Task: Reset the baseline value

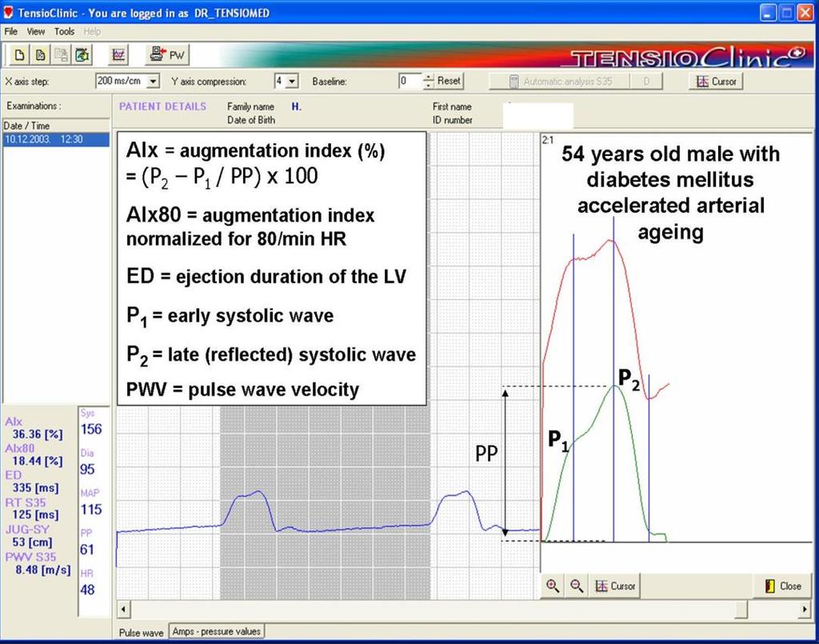Action: pyautogui.click(x=449, y=81)
